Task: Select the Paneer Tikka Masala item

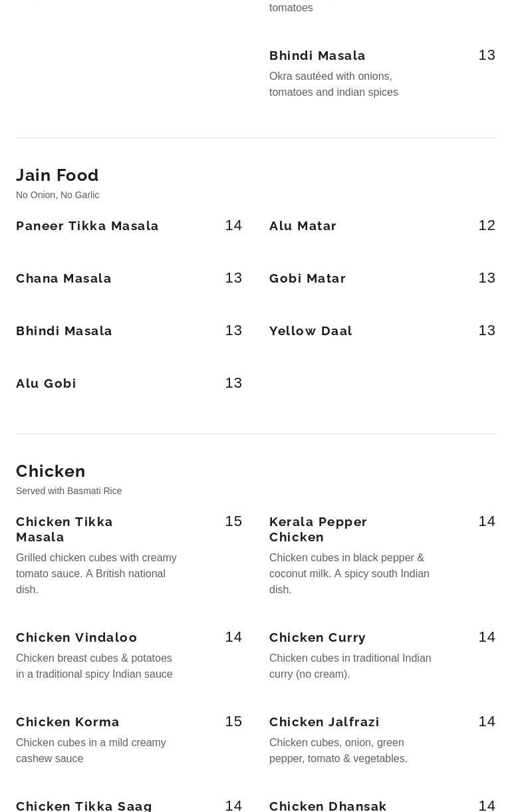Action: pyautogui.click(x=87, y=226)
